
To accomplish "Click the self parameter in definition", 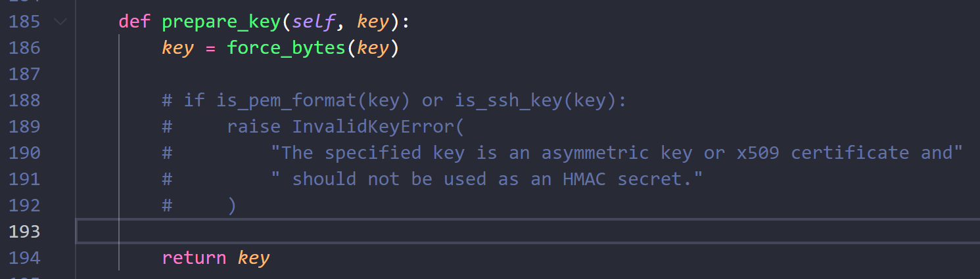I will click(x=314, y=22).
